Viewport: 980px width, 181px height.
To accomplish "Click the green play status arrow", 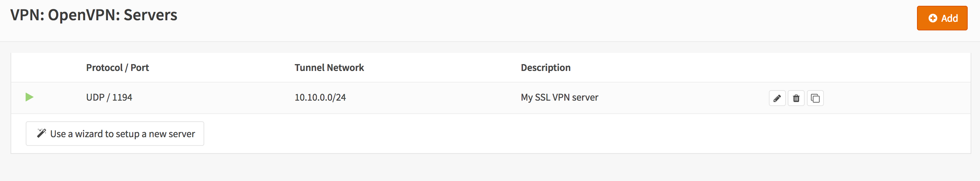I will tap(29, 97).
